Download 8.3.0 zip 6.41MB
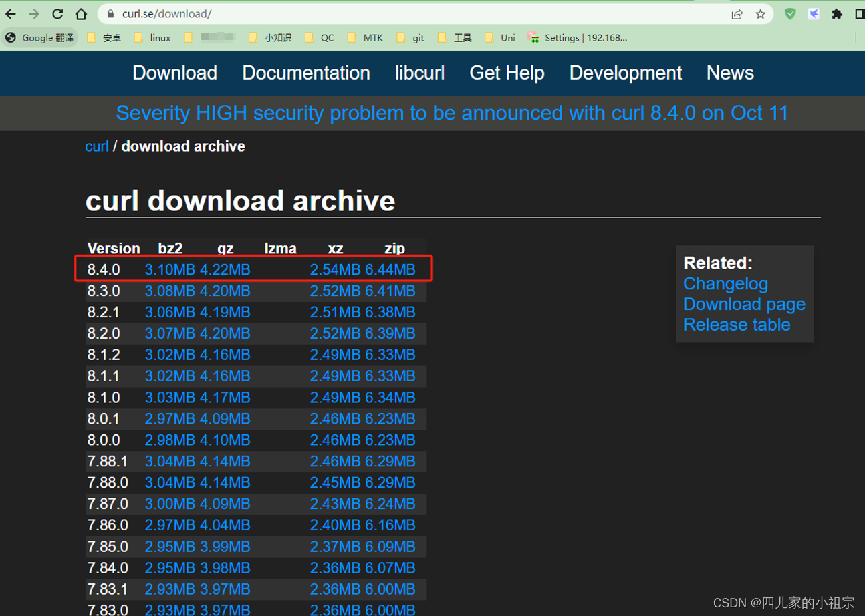 [390, 291]
